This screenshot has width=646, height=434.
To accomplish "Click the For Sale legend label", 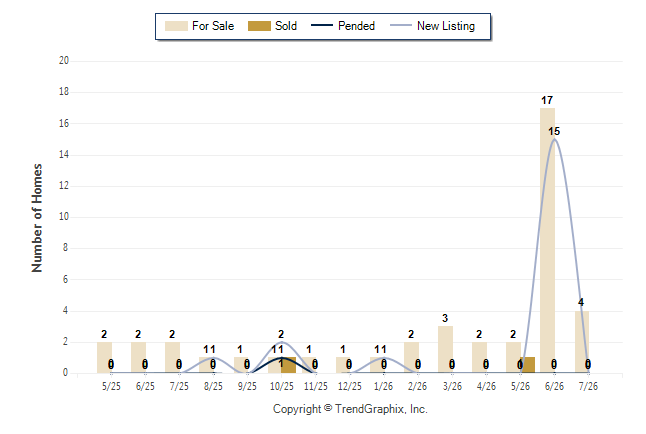I will point(213,26).
